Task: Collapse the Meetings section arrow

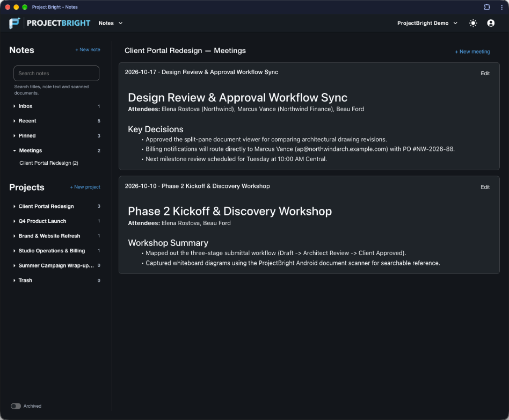Action: tap(14, 150)
